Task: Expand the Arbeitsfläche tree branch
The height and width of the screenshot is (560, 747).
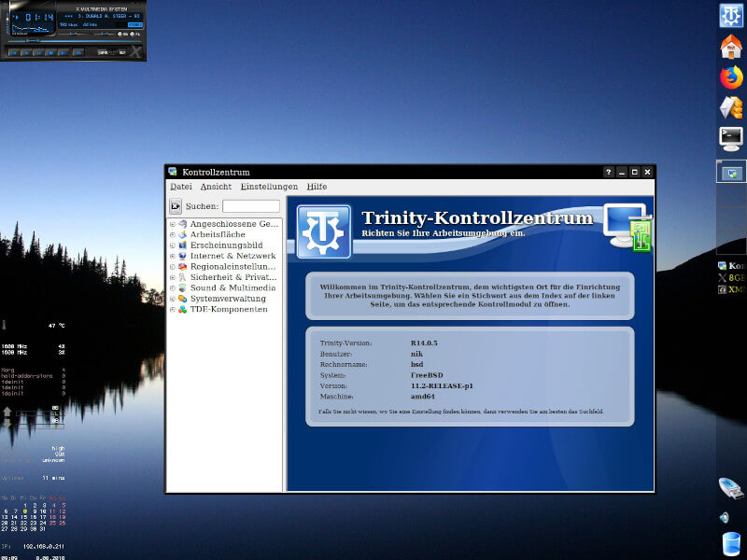Action: (172, 234)
